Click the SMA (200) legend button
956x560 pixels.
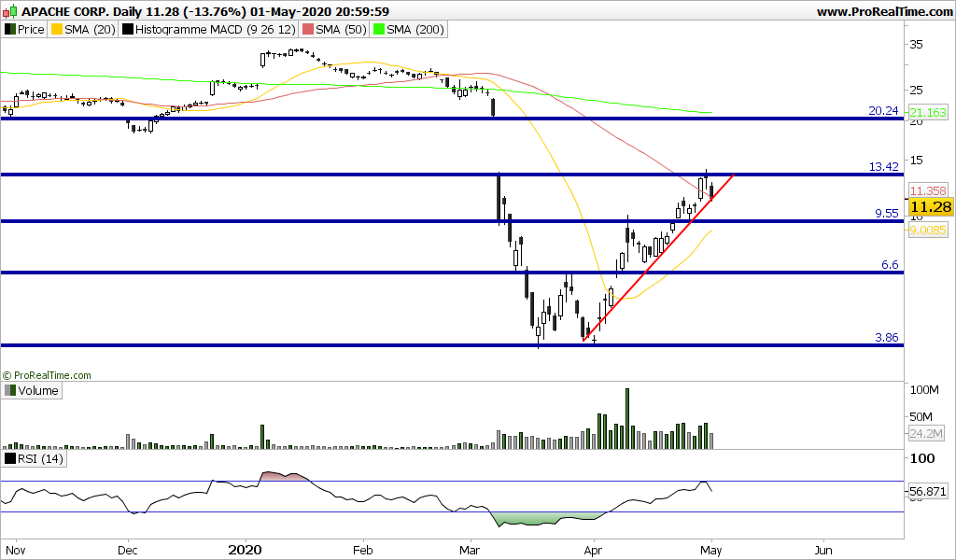pos(408,29)
